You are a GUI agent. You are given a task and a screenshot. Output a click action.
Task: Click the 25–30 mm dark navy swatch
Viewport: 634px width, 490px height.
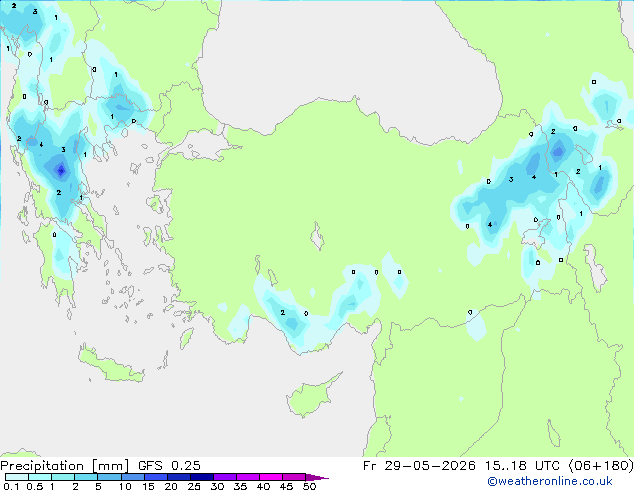(x=202, y=477)
